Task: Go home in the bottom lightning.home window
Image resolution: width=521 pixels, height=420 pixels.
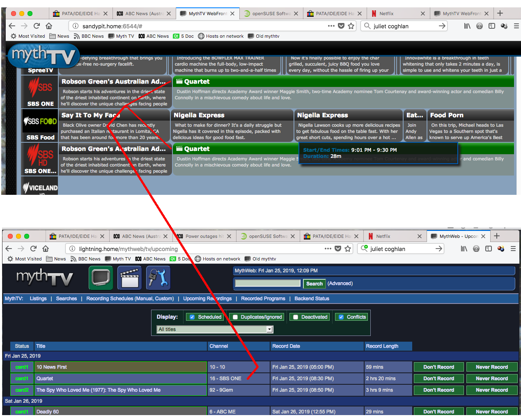Action: (46, 249)
